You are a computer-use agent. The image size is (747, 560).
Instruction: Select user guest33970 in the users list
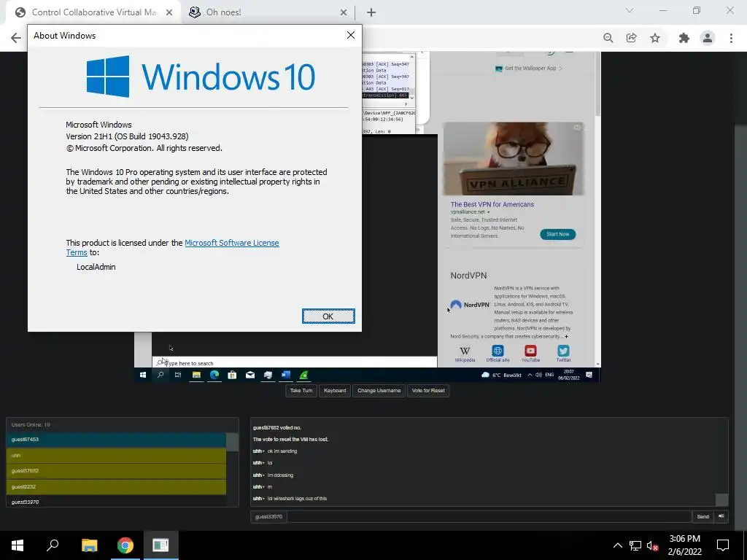(116, 502)
